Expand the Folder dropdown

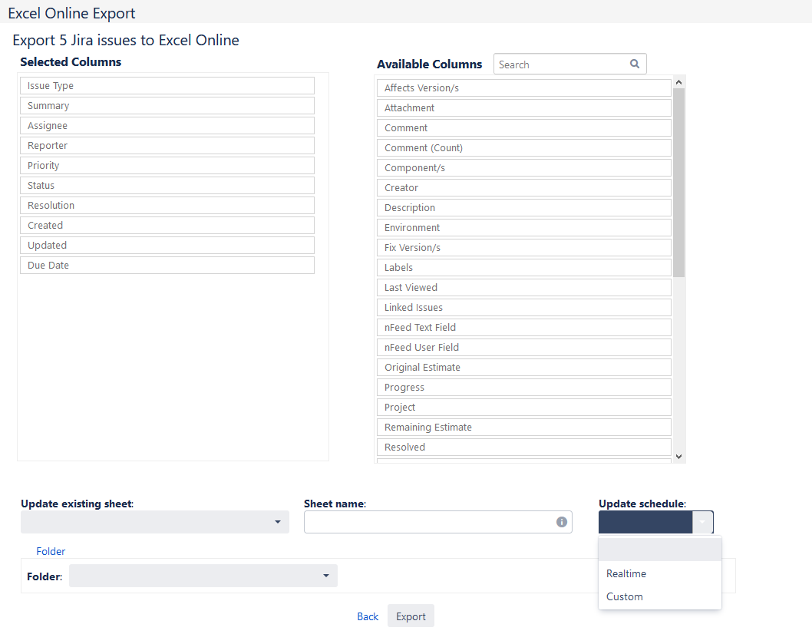coord(203,576)
